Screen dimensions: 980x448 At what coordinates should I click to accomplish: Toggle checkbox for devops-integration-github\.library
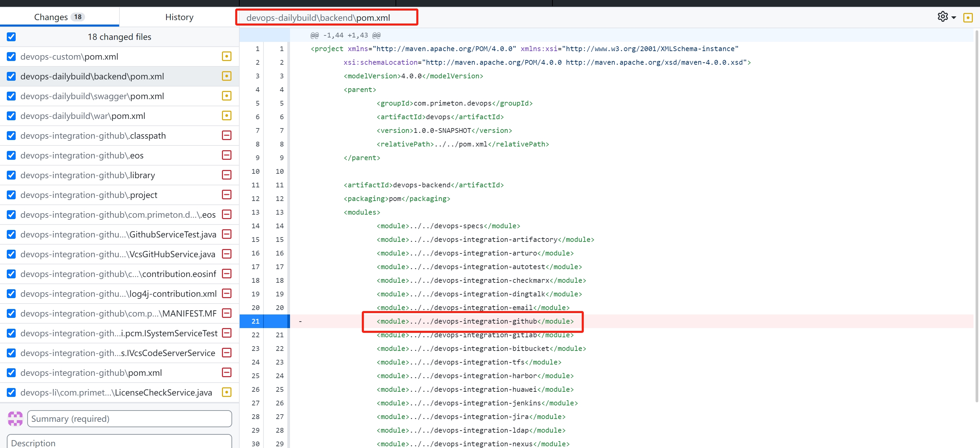click(12, 175)
